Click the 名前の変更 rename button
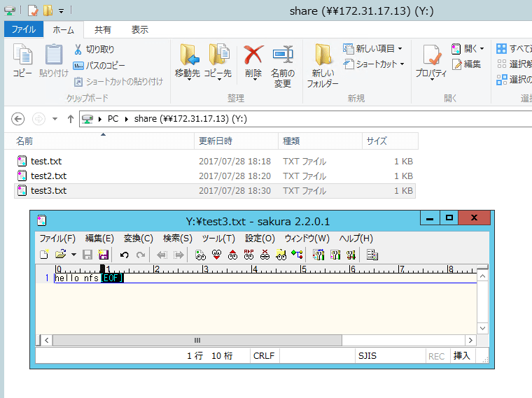Viewport: 532px width, 398px height. pos(283,66)
